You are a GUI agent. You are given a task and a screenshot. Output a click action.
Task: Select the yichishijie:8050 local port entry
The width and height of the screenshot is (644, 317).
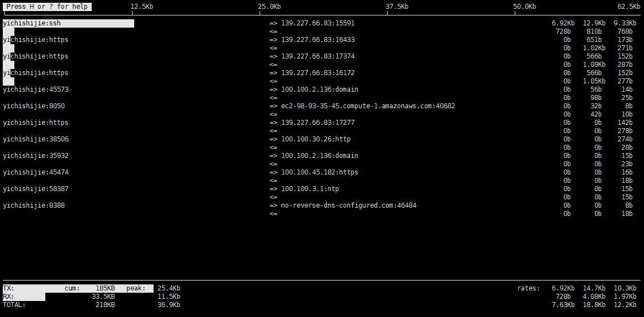(34, 106)
